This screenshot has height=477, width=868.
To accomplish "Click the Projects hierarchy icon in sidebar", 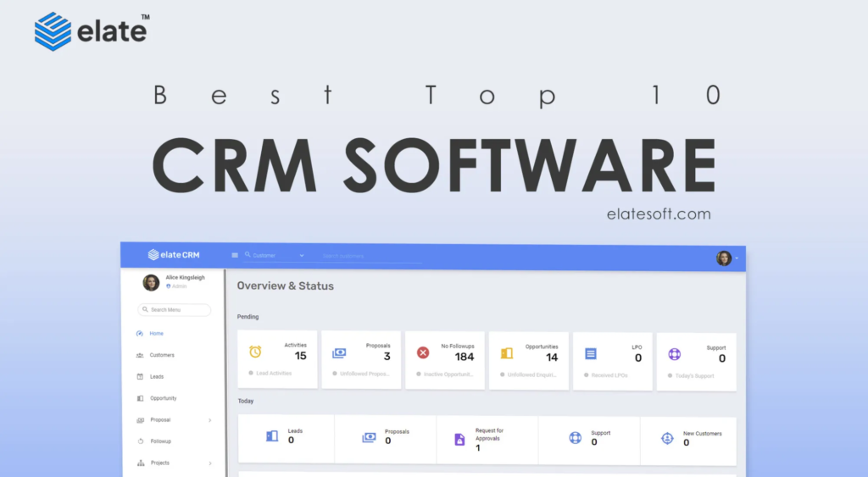I will click(x=141, y=463).
